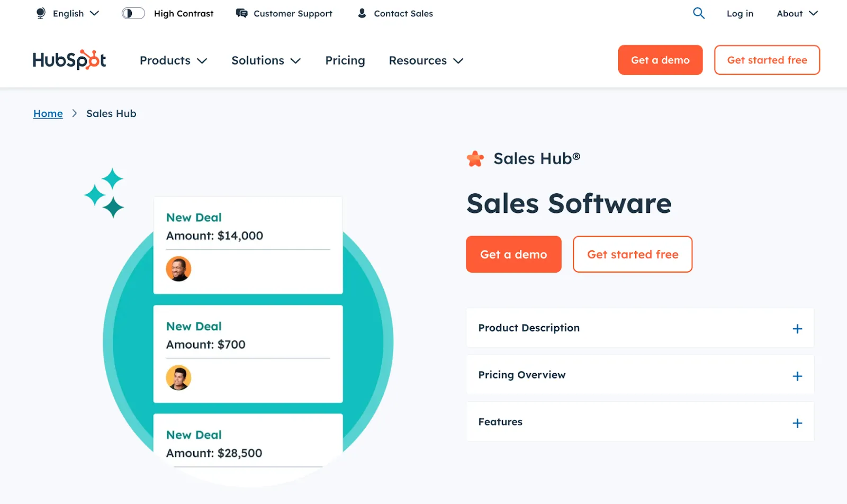
Task: Expand the Resources menu
Action: pos(426,60)
